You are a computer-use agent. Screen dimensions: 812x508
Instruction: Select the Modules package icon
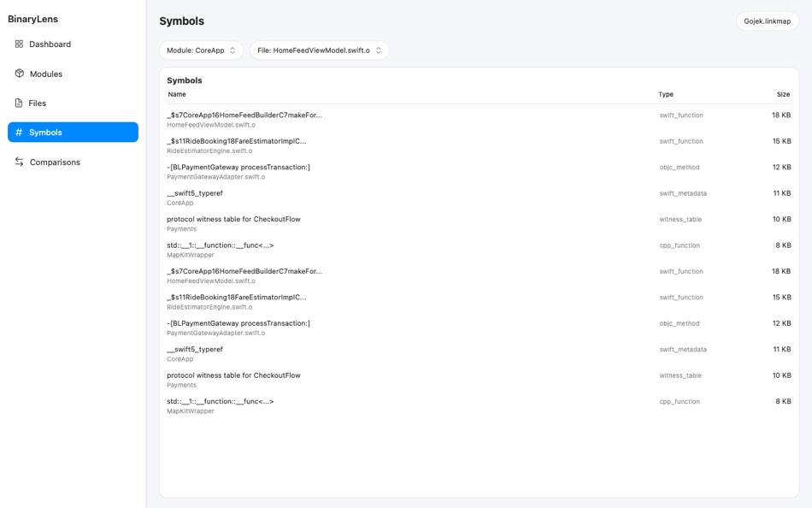click(x=18, y=74)
